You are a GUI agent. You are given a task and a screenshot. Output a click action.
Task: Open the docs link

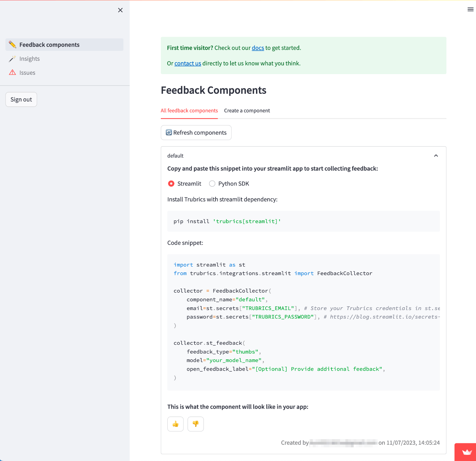258,48
